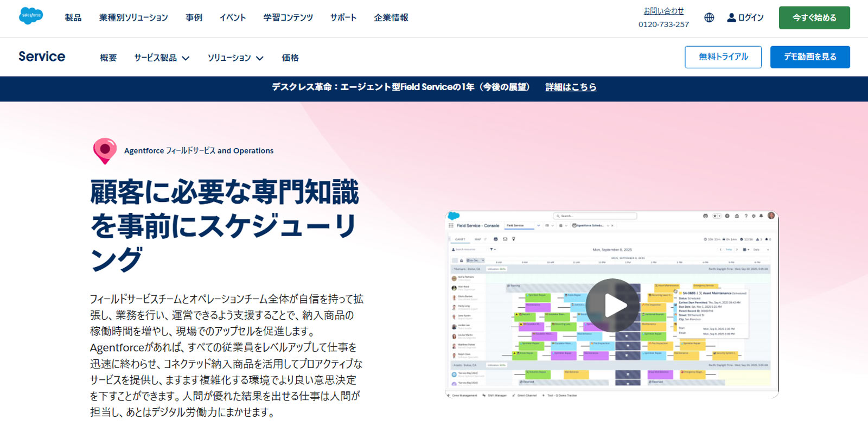Screen dimensions: 868x438
Task: Open the イベント menu
Action: (x=233, y=17)
